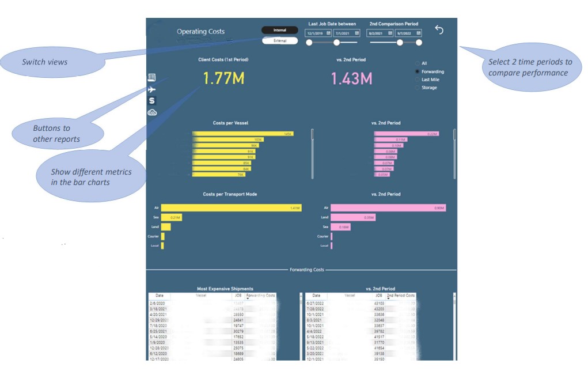The height and width of the screenshot is (374, 588).
Task: Open calendar picker for 7/1/2021 date
Action: coord(356,33)
